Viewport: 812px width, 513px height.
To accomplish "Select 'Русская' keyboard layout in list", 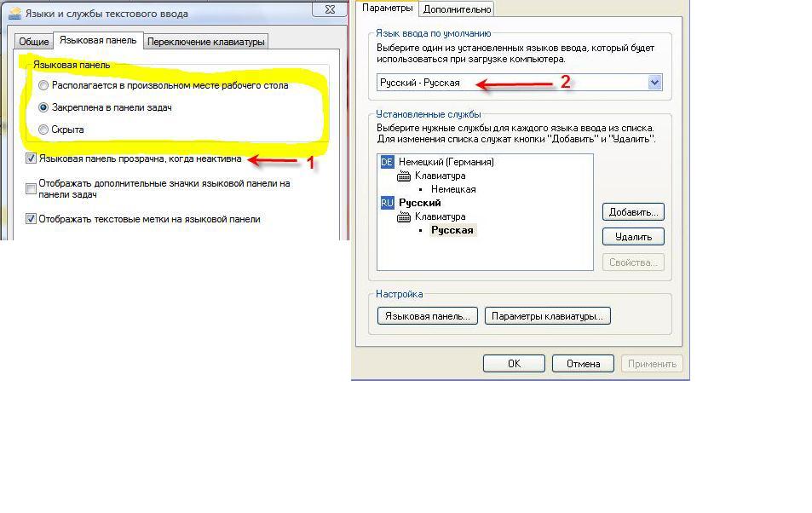I will (452, 230).
